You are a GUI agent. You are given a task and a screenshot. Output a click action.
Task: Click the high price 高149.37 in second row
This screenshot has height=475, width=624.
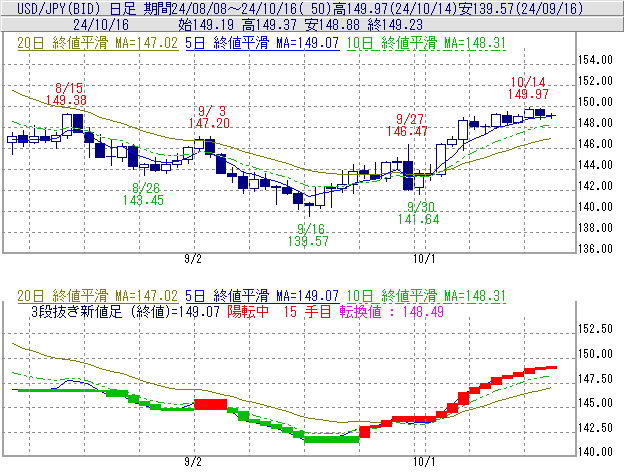point(269,25)
